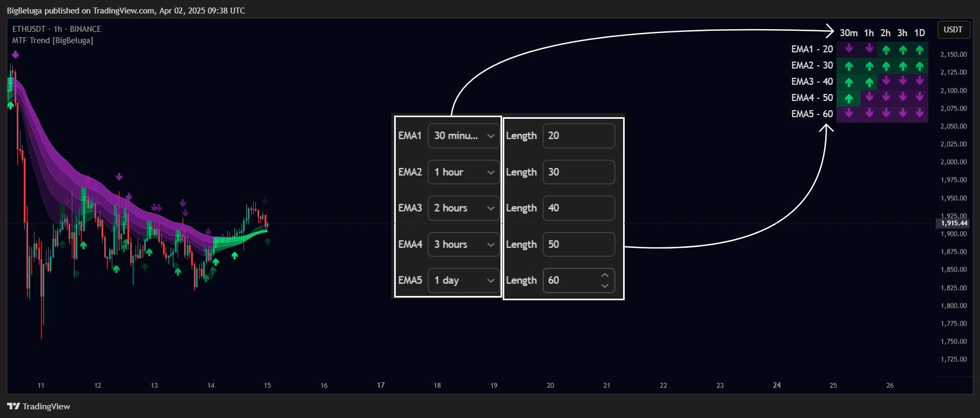The height and width of the screenshot is (418, 980).
Task: Open the EMA4 timeframe dropdown showing 3 hours
Action: [463, 244]
